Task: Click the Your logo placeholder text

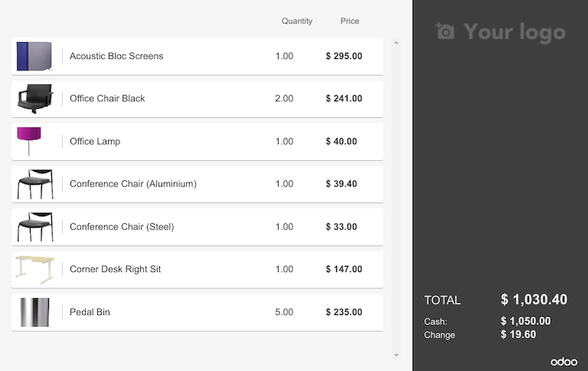Action: (514, 32)
